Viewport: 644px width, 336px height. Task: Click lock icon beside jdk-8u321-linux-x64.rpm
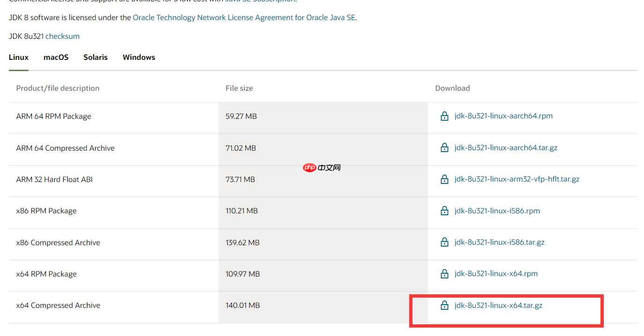pos(444,274)
